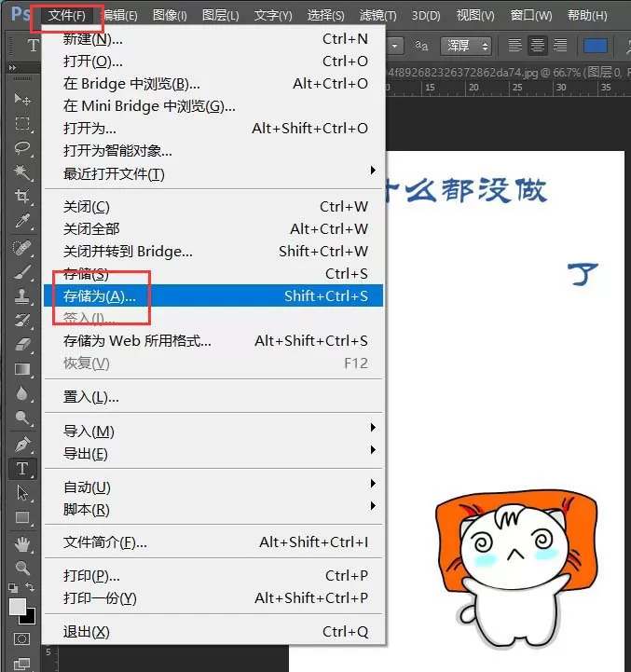The height and width of the screenshot is (672, 631).
Task: Select the Crop tool
Action: 21,197
